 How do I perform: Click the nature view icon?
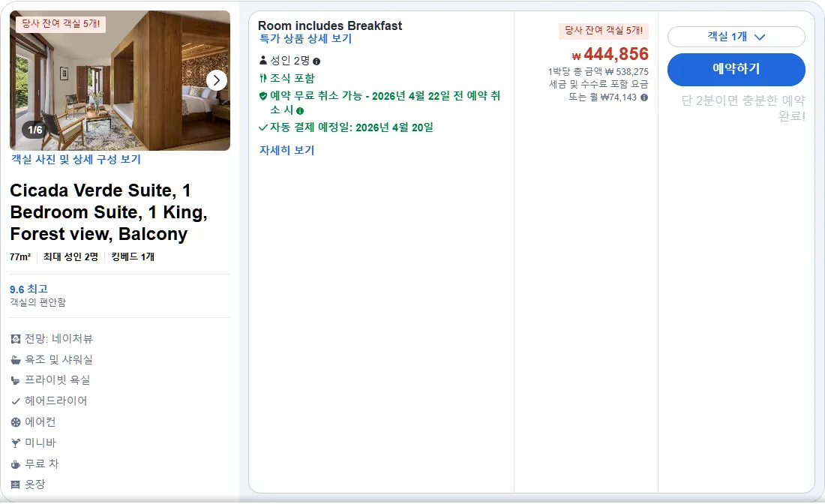pos(16,339)
